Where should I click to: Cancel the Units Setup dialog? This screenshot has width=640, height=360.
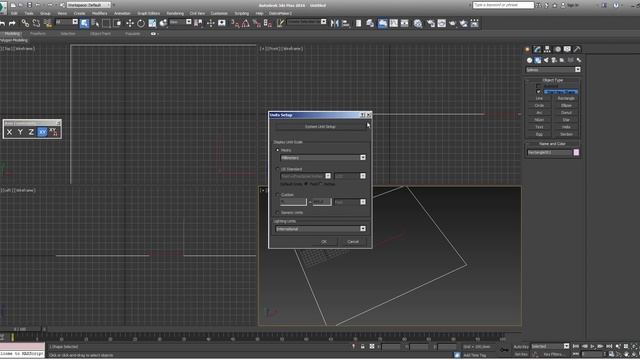(353, 242)
